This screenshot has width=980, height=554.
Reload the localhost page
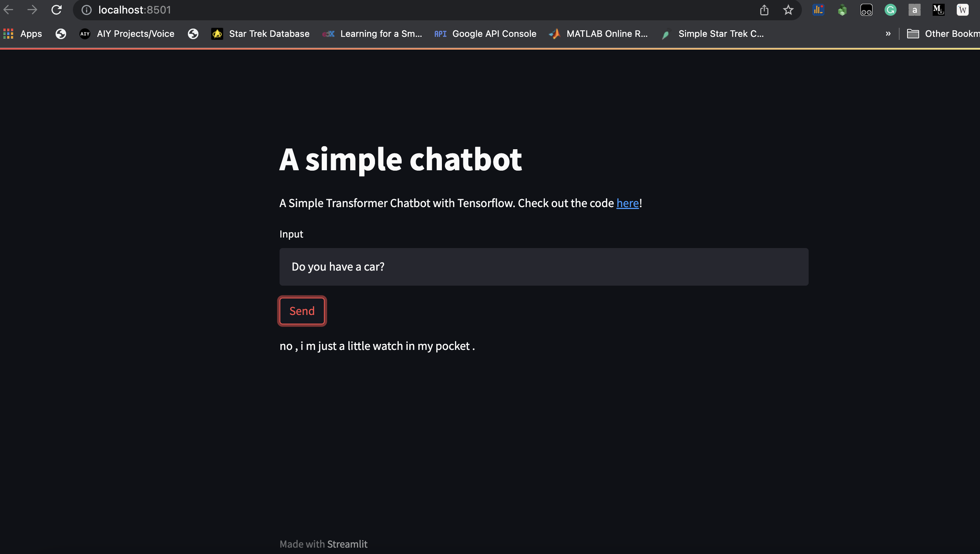point(57,10)
